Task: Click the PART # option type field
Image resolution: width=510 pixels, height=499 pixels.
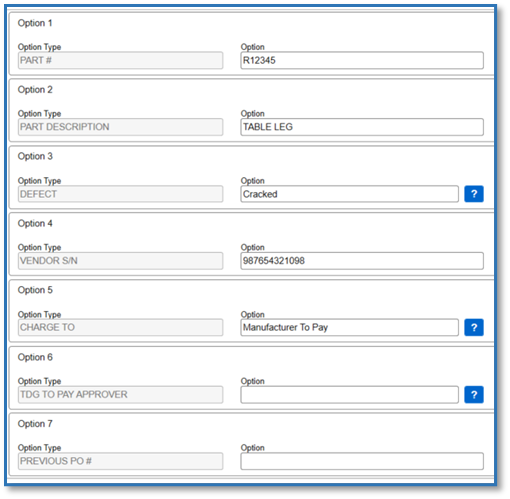Action: click(120, 60)
